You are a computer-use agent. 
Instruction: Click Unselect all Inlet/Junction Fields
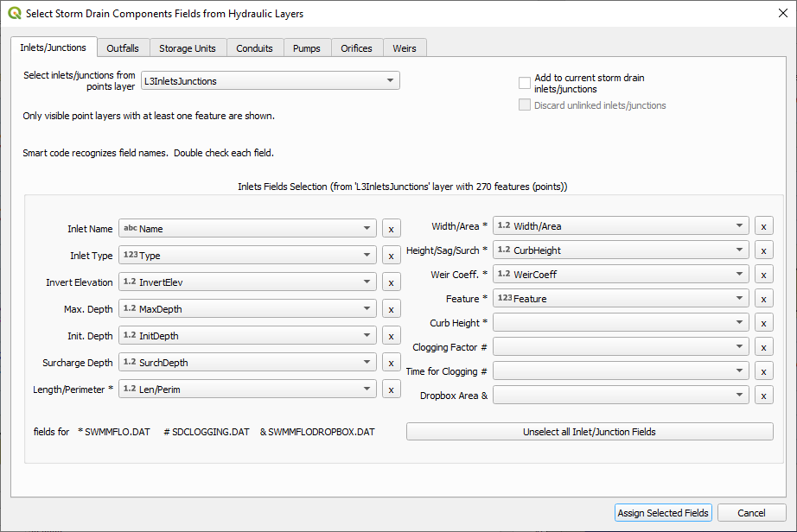(x=590, y=432)
